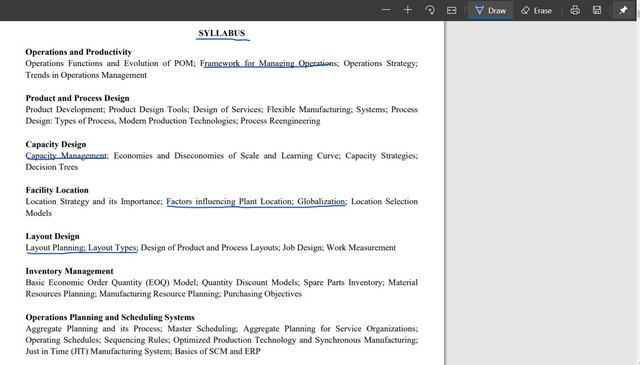Save the PDF file
This screenshot has height=365, width=640.
(597, 10)
